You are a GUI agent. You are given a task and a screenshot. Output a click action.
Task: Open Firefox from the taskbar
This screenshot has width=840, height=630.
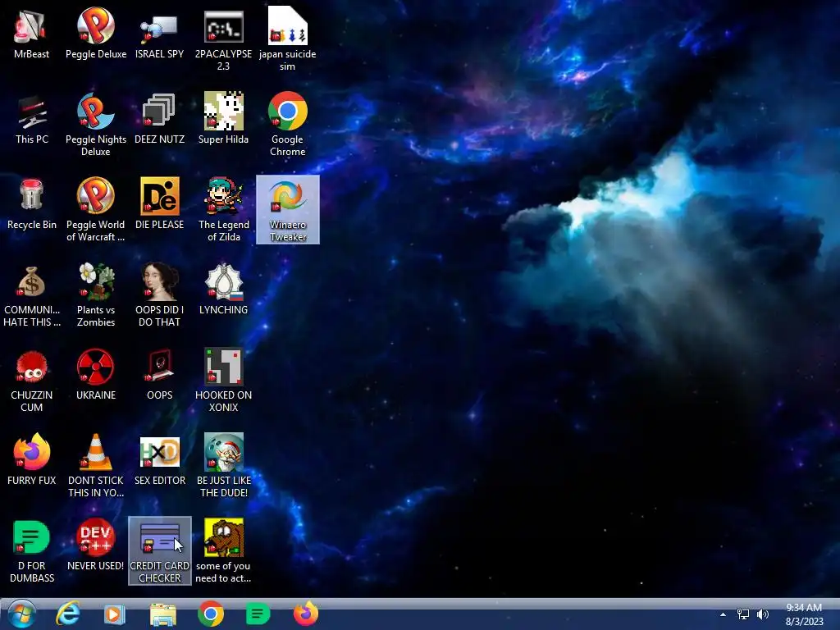[306, 614]
